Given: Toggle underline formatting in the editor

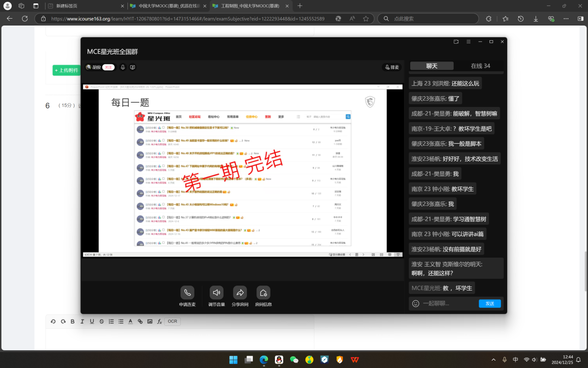Looking at the screenshot, I should click(x=92, y=321).
